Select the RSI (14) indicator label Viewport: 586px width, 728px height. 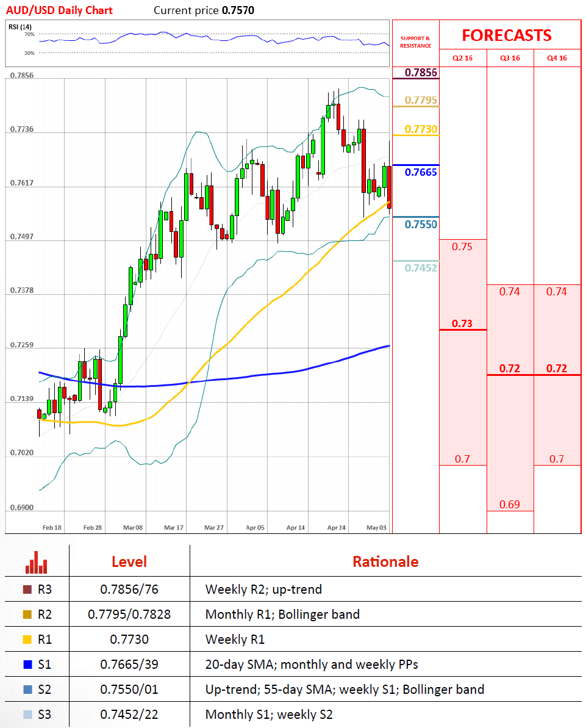coord(20,26)
